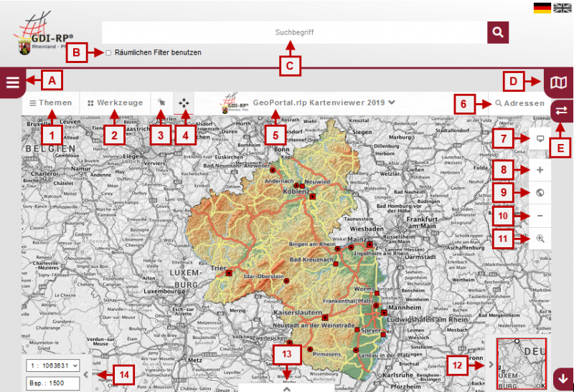Enable Räumlichen Filter benutzen checkbox
This screenshot has height=392, width=574.
tap(108, 53)
